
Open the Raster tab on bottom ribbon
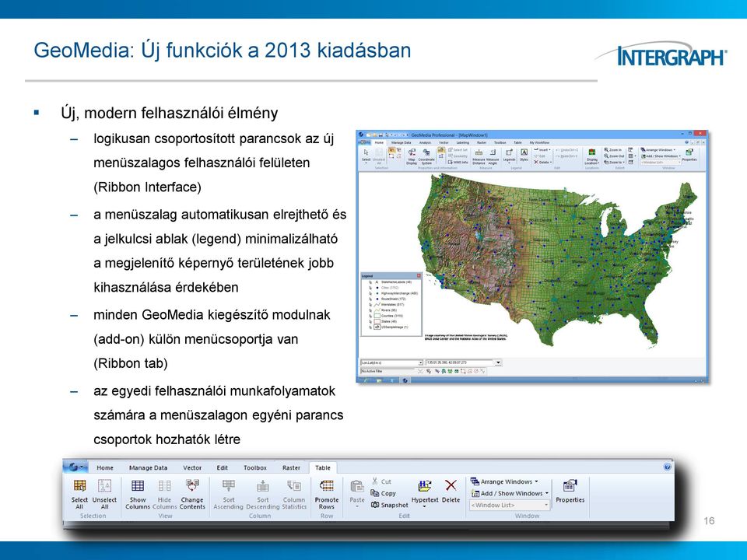(291, 467)
